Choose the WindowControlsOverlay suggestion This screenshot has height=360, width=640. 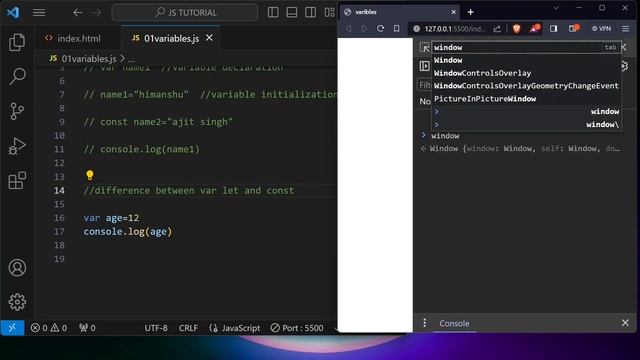click(x=527, y=73)
